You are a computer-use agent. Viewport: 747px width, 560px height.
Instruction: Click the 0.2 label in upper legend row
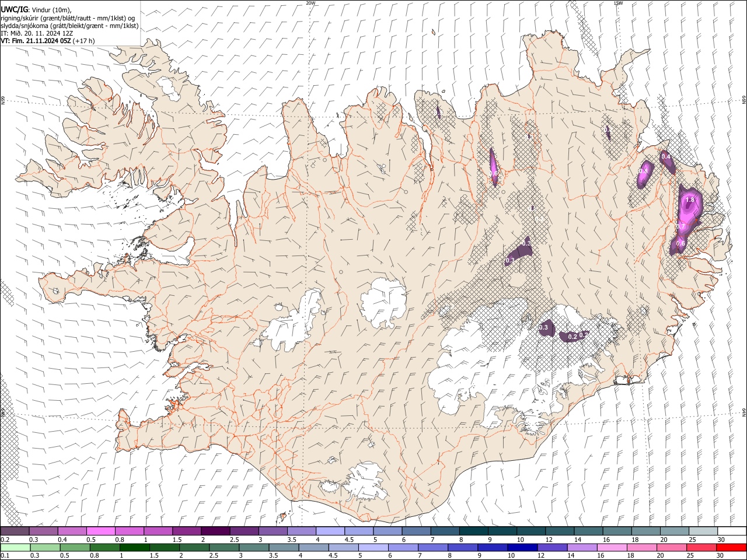pyautogui.click(x=5, y=540)
